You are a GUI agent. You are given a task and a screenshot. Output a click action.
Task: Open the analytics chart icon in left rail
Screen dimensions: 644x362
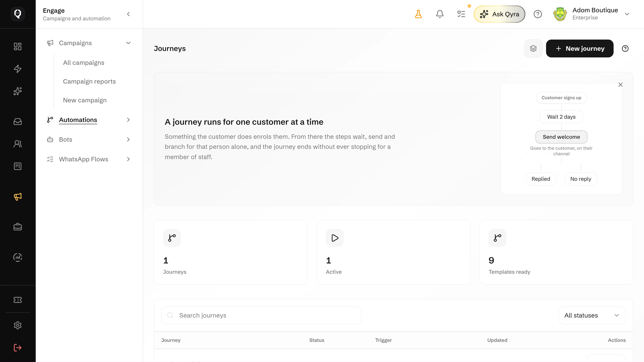[17, 257]
